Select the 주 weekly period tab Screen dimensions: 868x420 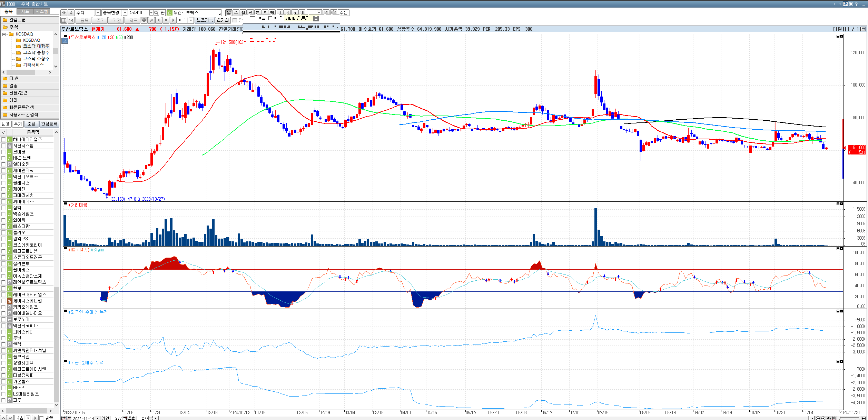236,12
